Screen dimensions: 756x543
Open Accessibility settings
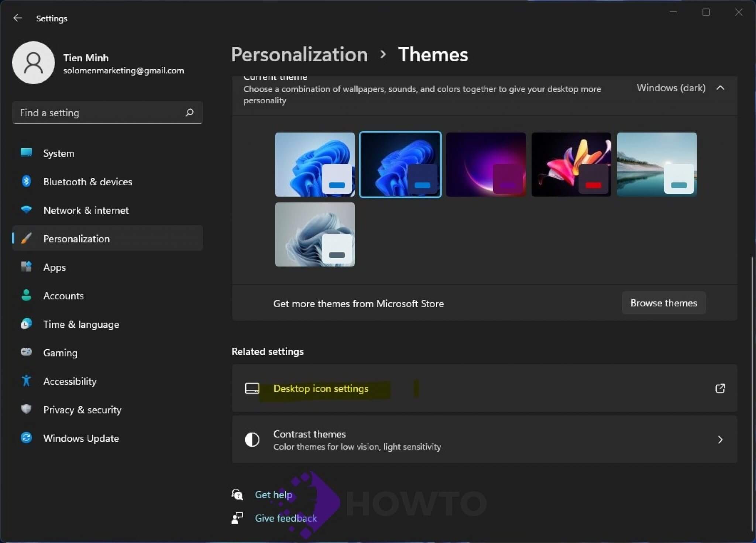pyautogui.click(x=107, y=381)
